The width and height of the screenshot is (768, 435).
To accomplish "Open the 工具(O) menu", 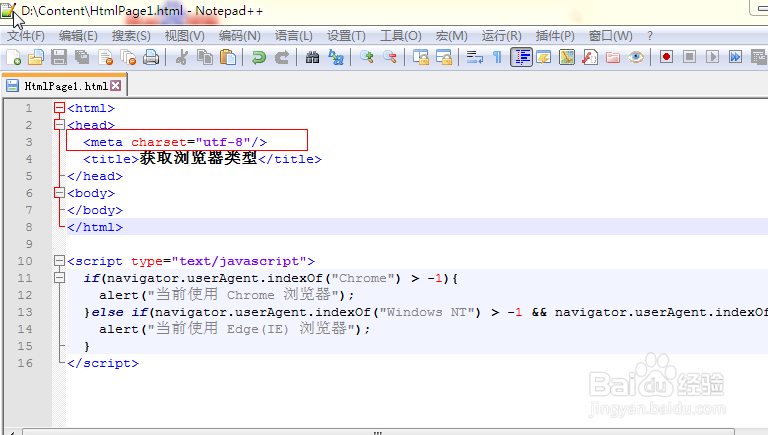I will tap(401, 36).
